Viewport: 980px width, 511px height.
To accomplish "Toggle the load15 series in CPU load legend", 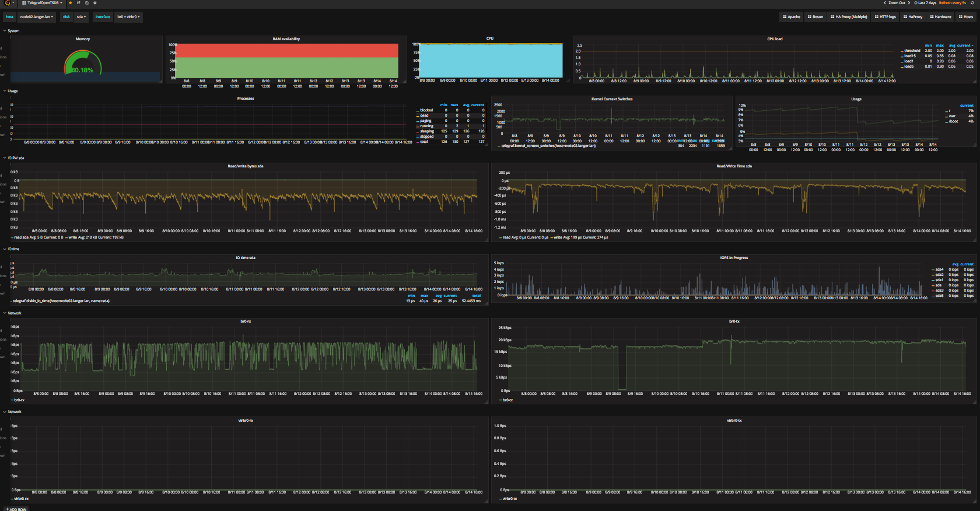I will [x=909, y=56].
